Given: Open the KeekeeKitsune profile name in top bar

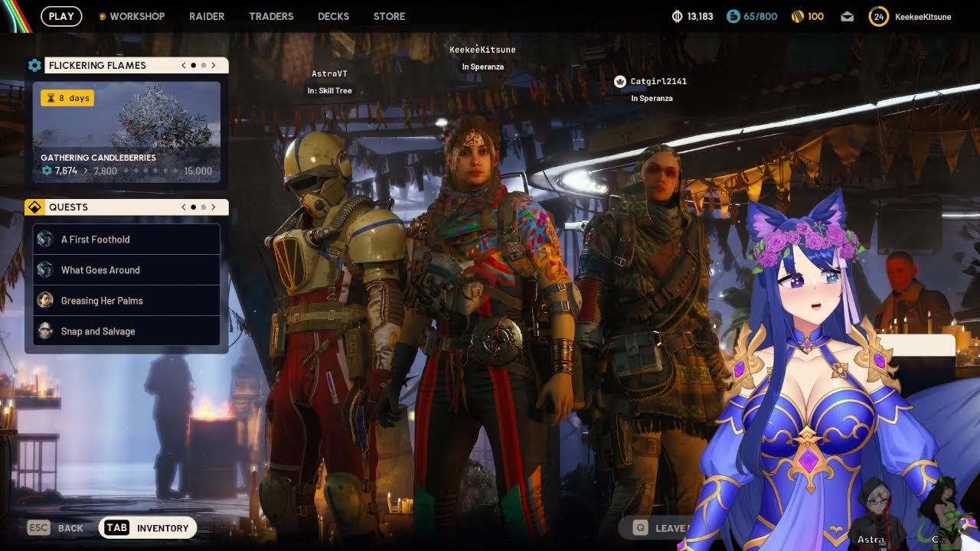Looking at the screenshot, I should tap(923, 16).
